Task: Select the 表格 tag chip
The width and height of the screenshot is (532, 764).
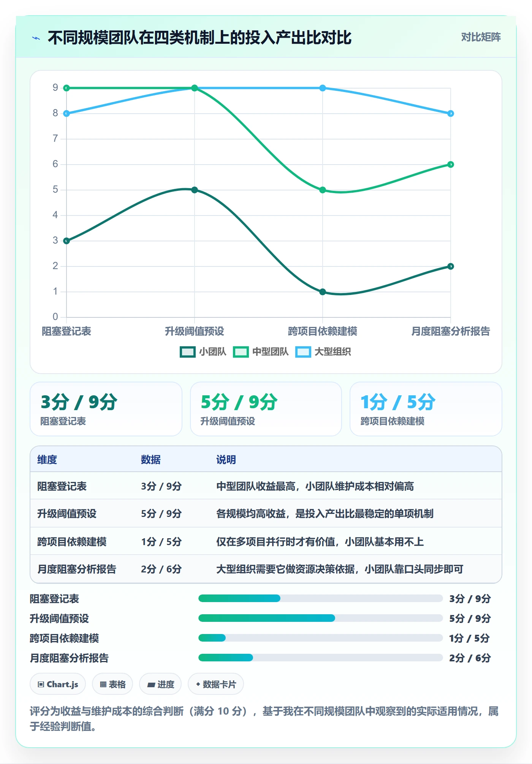Action: pyautogui.click(x=112, y=684)
